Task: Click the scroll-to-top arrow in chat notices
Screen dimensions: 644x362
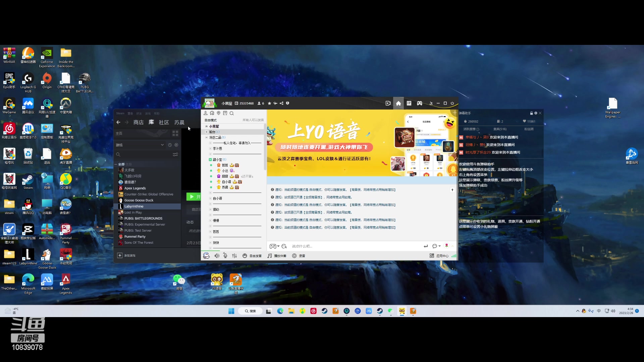Action: click(x=452, y=190)
